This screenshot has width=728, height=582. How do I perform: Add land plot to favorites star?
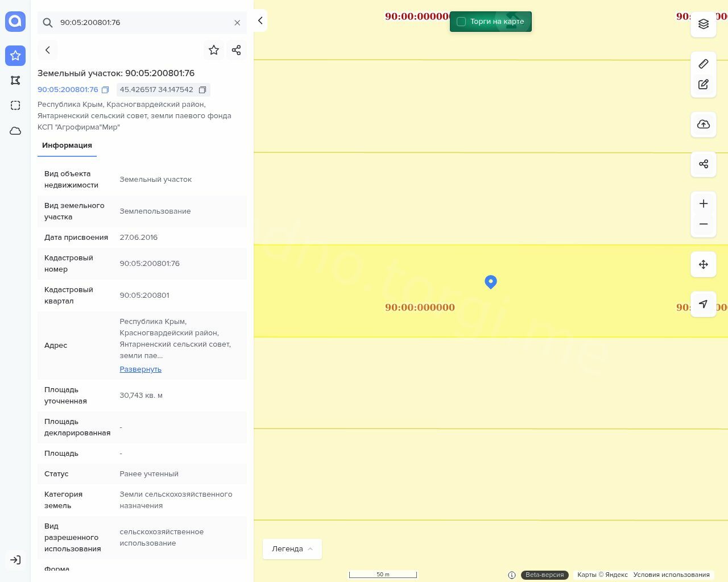point(214,50)
